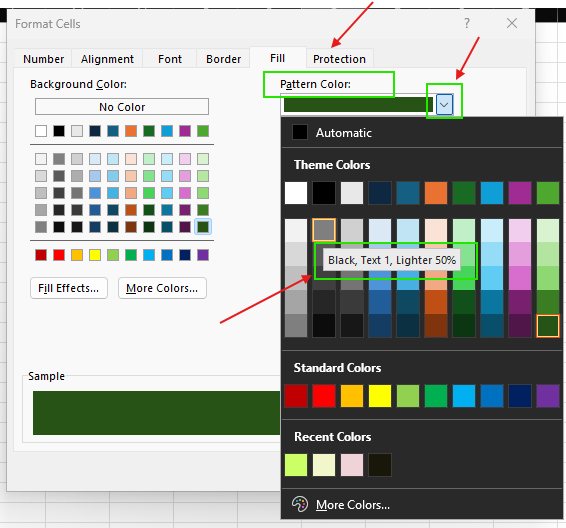Pick navy in Background Color standard row
The height and width of the screenshot is (528, 566).
point(185,255)
